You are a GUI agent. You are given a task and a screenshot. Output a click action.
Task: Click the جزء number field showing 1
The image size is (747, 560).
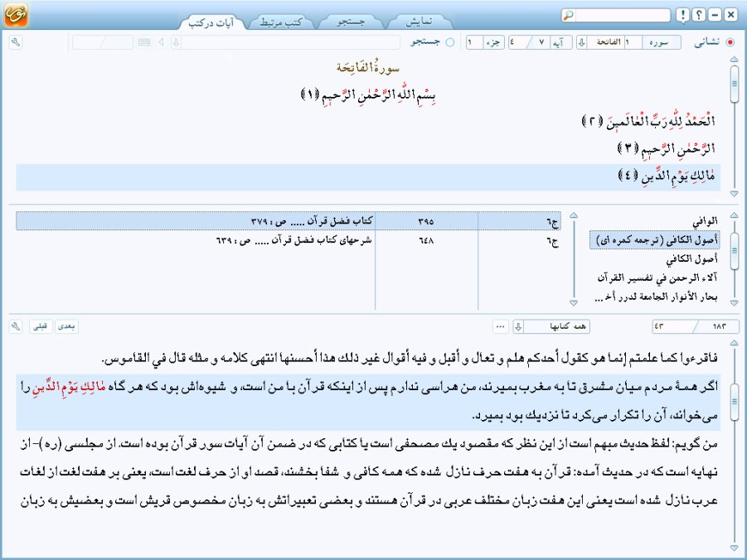[x=474, y=42]
